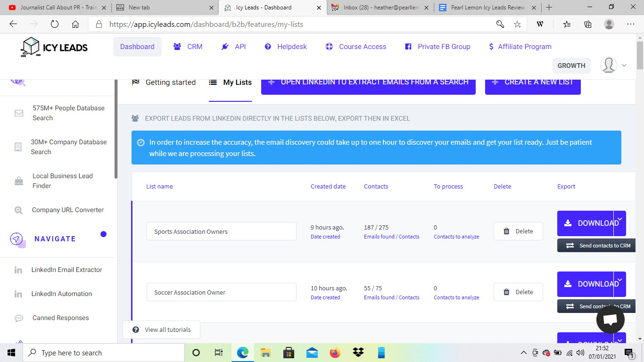Click the browser back arrow
This screenshot has height=362, width=644.
[13, 24]
